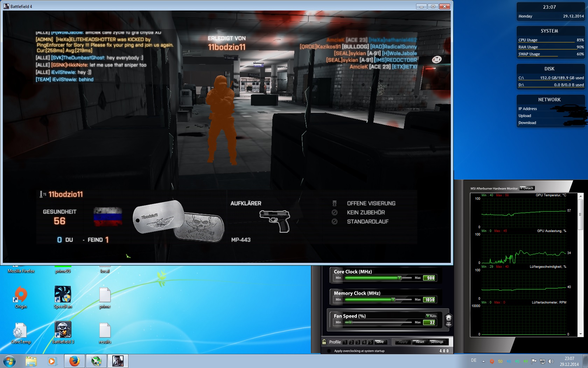Click the GPU Temperatur graph

click(524, 212)
